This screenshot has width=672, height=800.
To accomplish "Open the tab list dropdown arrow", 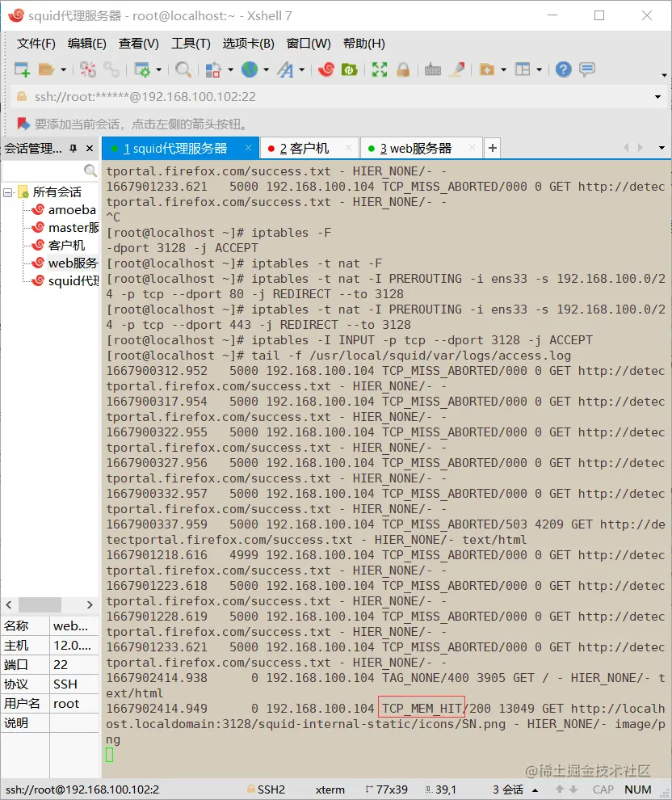I will [x=661, y=148].
